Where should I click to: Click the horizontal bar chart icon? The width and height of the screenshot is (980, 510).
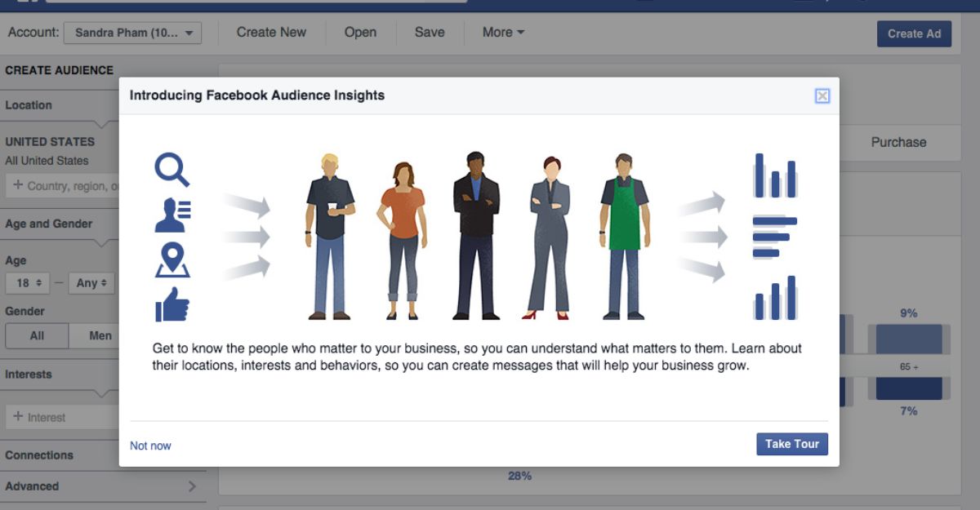click(x=775, y=237)
